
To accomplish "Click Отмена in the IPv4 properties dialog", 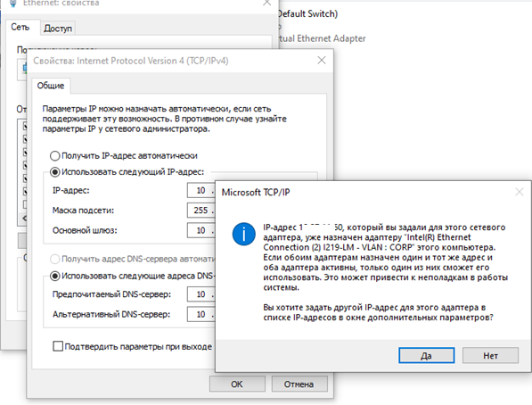I will pyautogui.click(x=299, y=384).
